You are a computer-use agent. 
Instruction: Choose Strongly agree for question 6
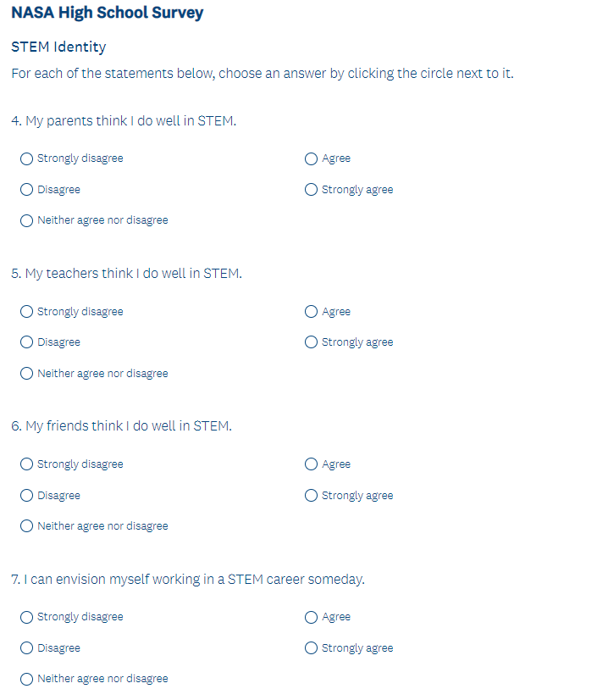coord(312,496)
